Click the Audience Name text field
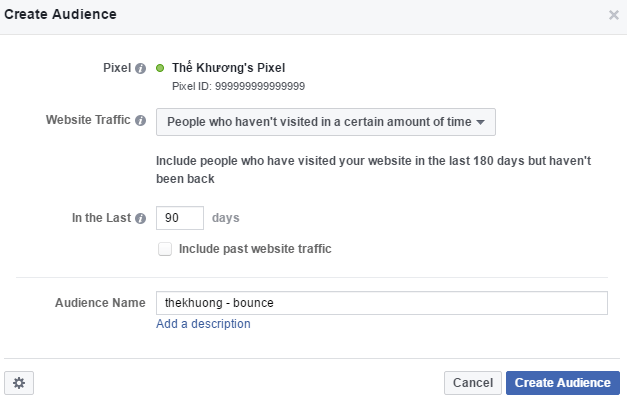 click(x=381, y=303)
